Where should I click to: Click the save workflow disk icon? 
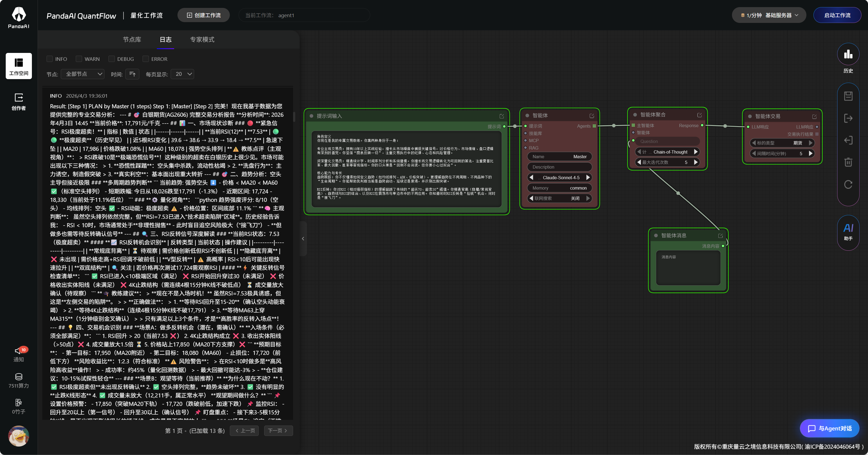[848, 96]
